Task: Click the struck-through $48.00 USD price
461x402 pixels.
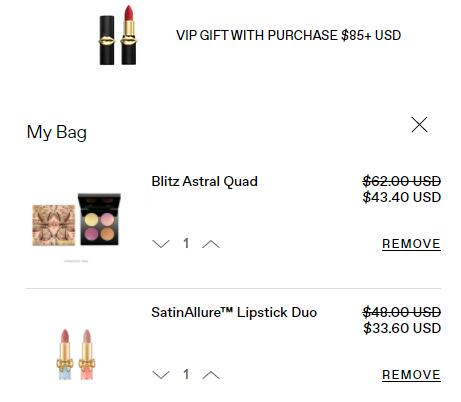Action: (x=402, y=312)
